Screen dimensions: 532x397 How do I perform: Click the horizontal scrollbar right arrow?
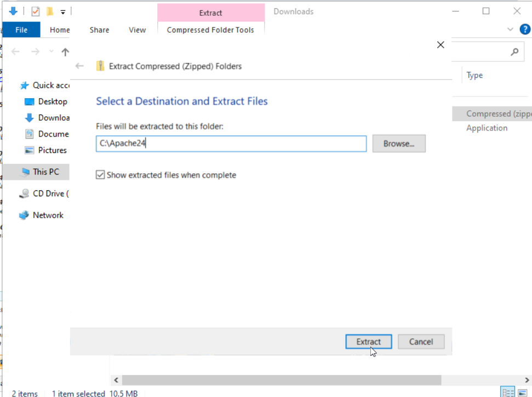tap(527, 380)
